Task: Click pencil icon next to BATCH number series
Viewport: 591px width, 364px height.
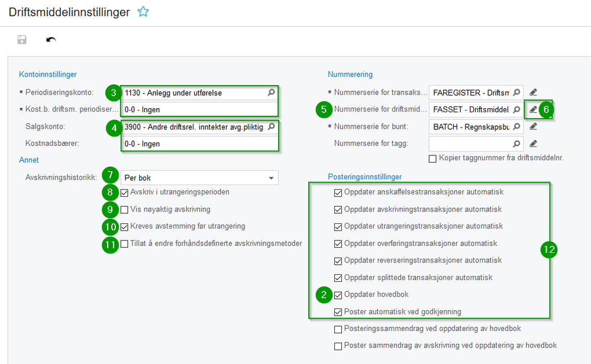Action: (533, 127)
